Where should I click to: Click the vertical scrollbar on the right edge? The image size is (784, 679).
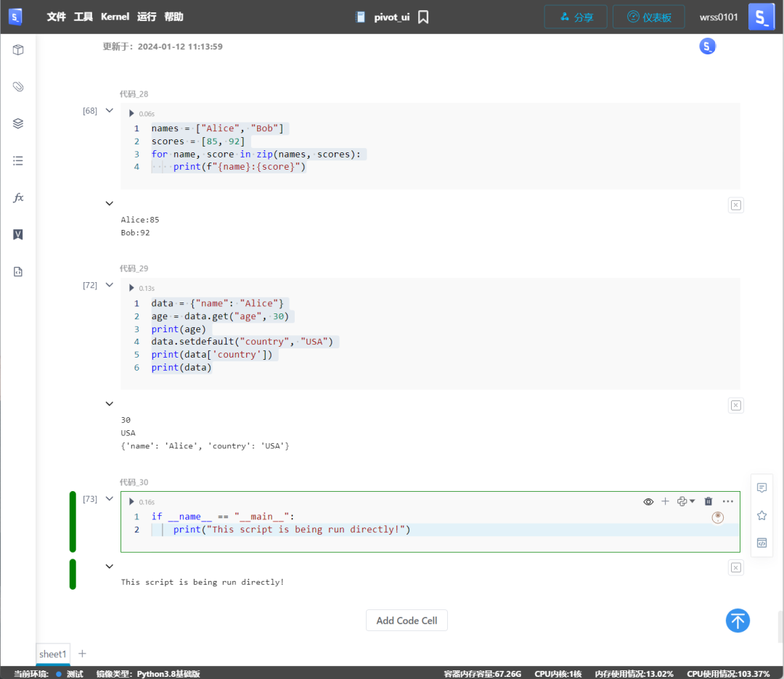[780, 627]
